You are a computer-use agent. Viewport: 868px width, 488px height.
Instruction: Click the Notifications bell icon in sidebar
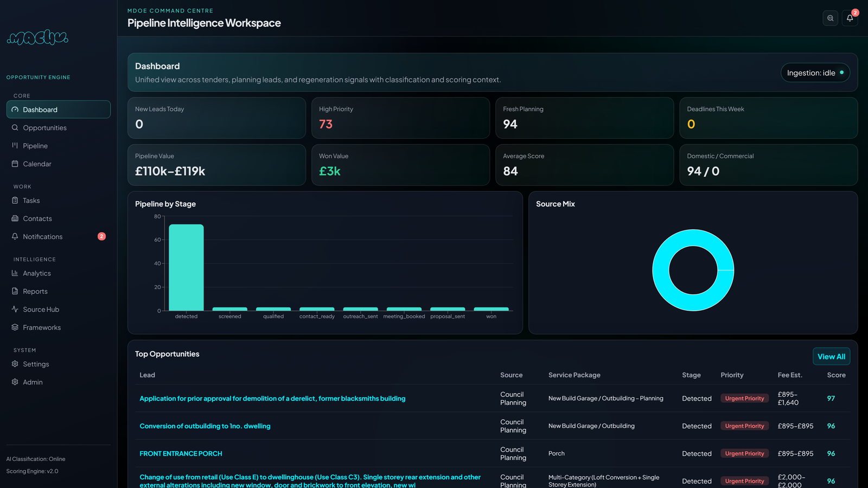click(15, 236)
